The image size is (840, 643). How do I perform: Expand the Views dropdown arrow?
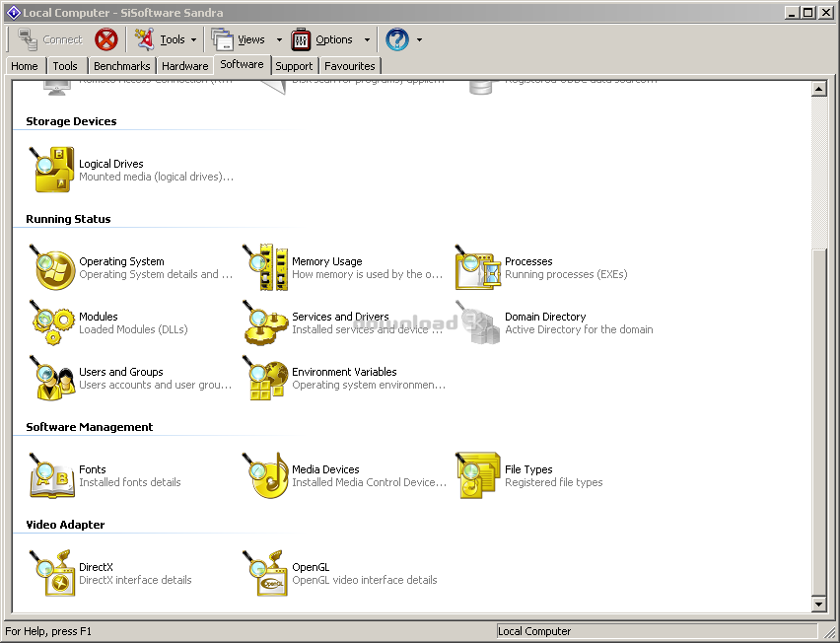coord(279,39)
